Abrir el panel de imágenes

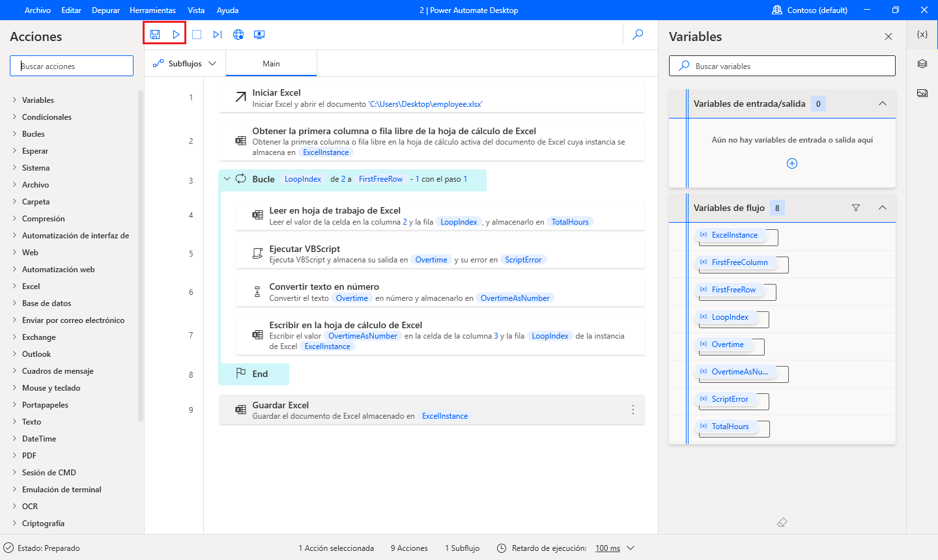coord(922,92)
